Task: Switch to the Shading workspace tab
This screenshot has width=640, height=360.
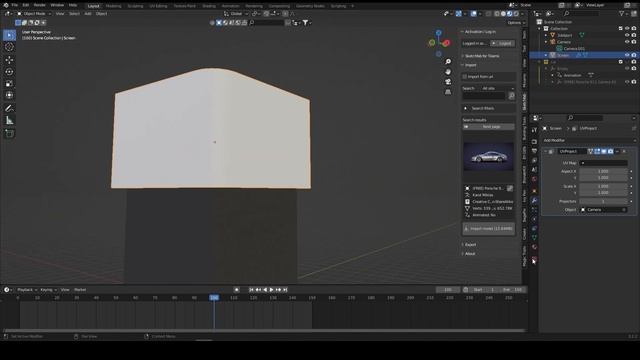Action: pyautogui.click(x=209, y=6)
